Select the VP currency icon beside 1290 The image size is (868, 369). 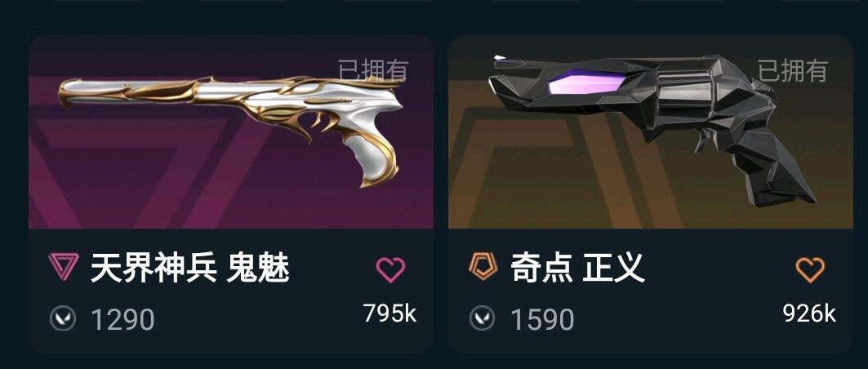pyautogui.click(x=62, y=318)
